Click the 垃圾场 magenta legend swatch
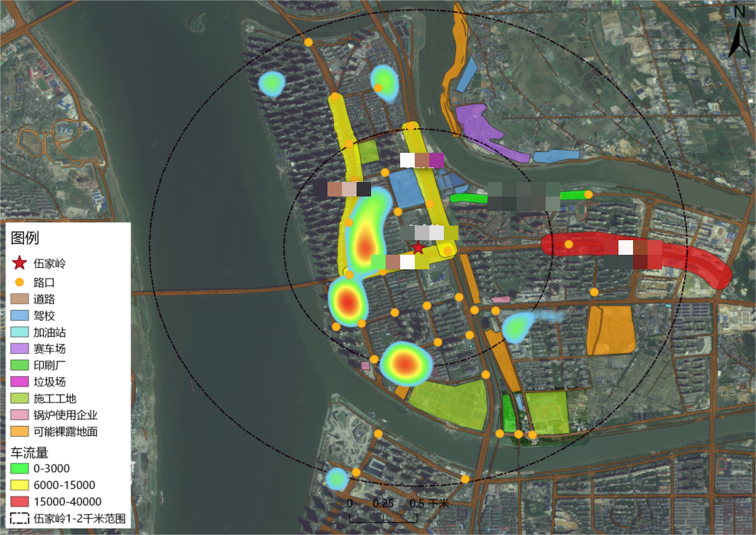Image resolution: width=756 pixels, height=535 pixels. (20, 382)
